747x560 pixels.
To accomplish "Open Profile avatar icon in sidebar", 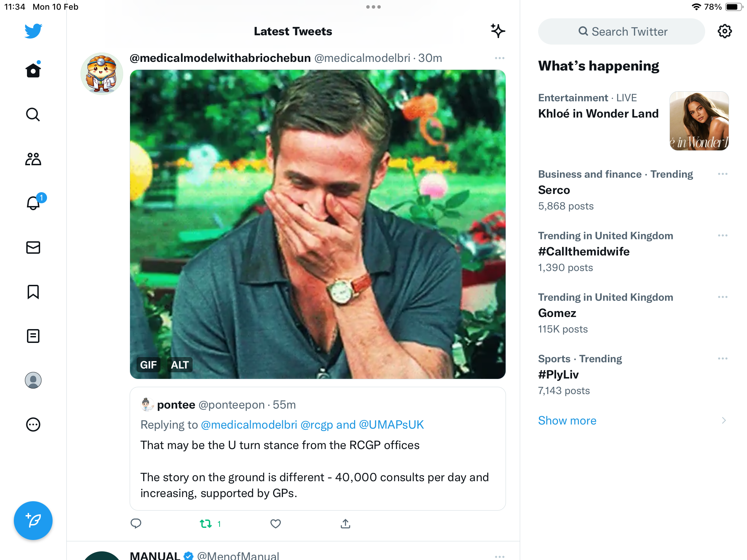I will pyautogui.click(x=33, y=380).
